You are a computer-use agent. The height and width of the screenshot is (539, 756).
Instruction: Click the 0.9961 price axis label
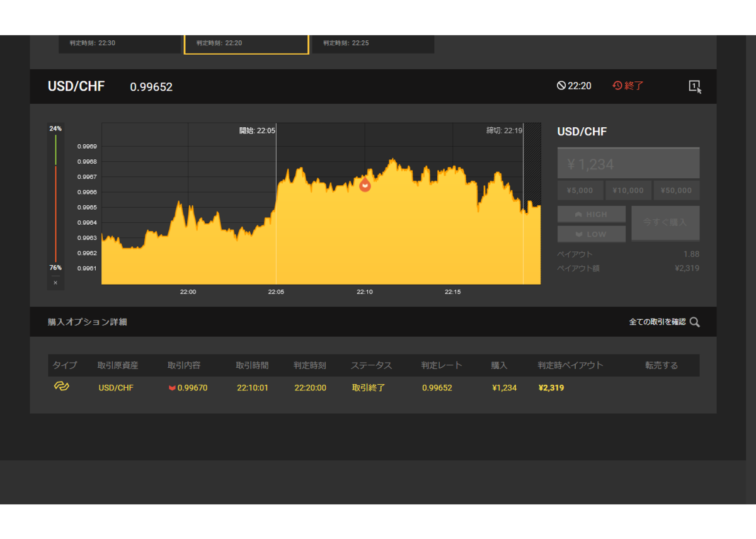point(87,268)
